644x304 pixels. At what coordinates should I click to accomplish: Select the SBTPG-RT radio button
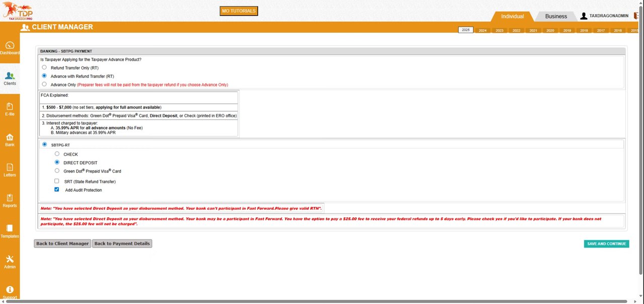click(44, 144)
